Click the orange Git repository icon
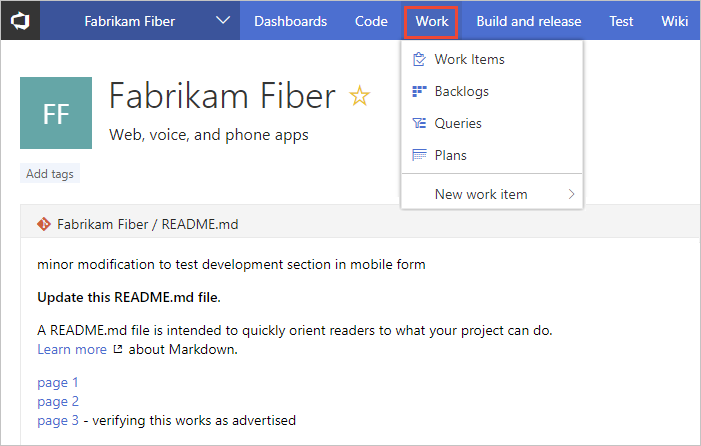This screenshot has height=446, width=701. [x=44, y=224]
